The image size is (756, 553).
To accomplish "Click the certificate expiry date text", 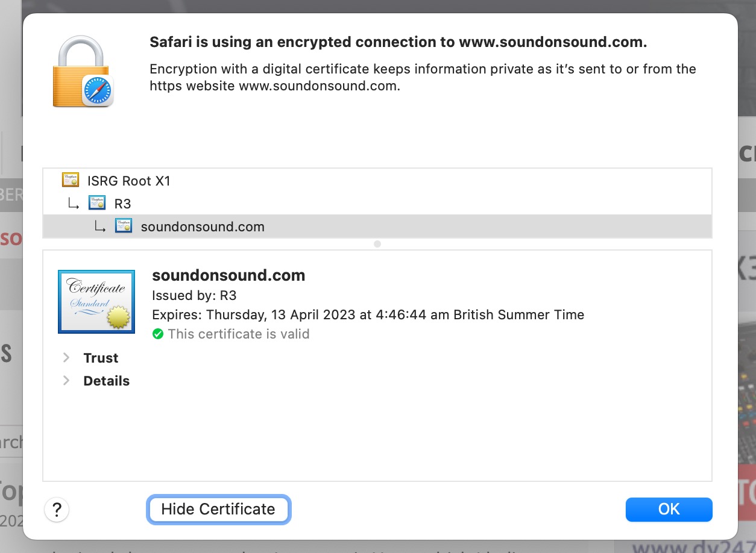I will (x=368, y=315).
